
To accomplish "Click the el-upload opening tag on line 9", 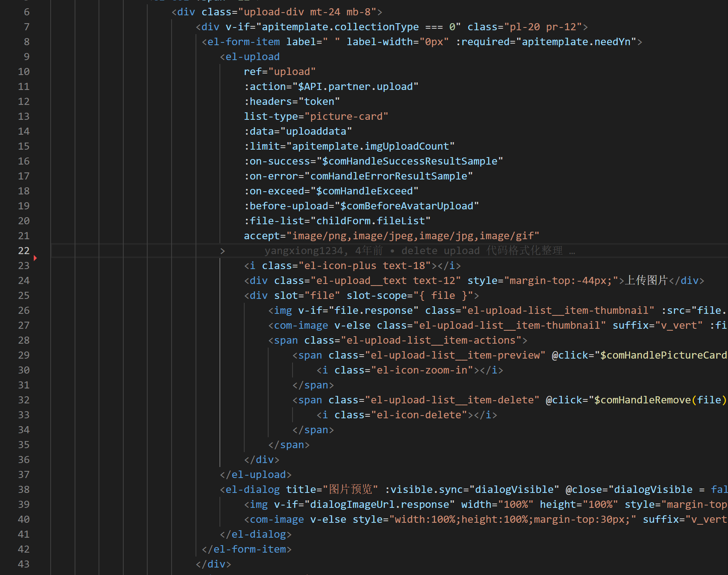I will pyautogui.click(x=250, y=57).
